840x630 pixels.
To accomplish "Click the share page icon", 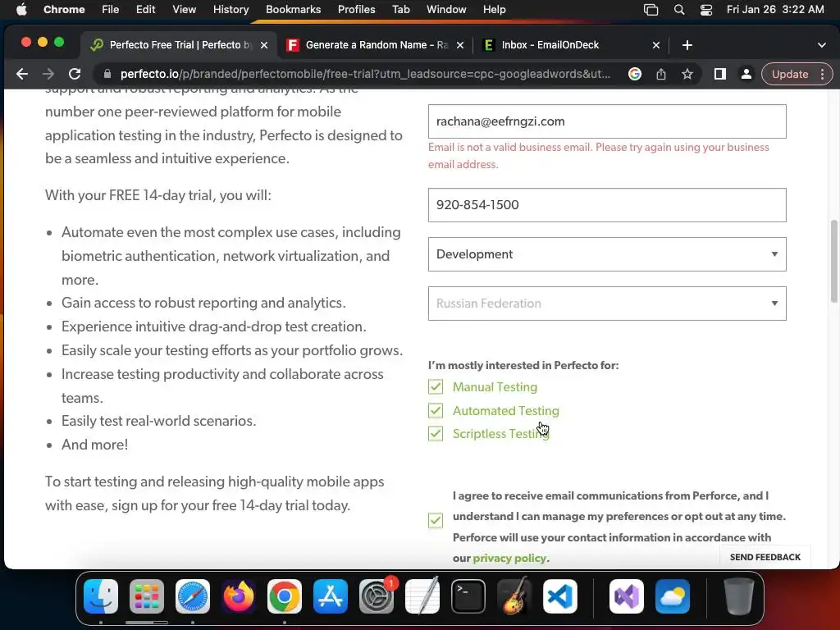I will [661, 74].
